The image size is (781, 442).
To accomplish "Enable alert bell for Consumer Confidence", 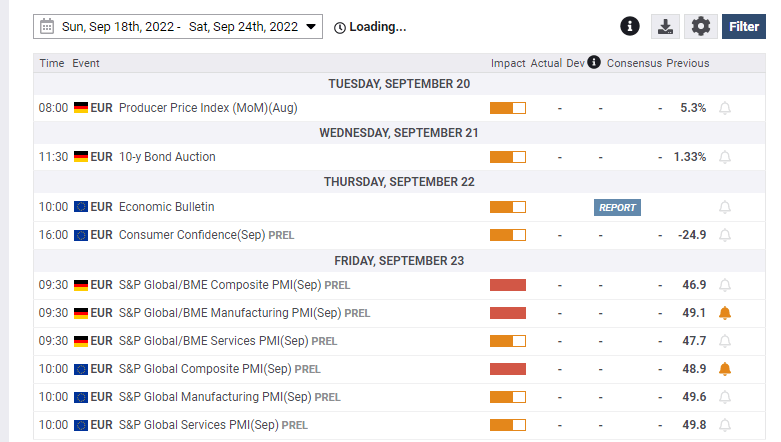I will point(725,235).
